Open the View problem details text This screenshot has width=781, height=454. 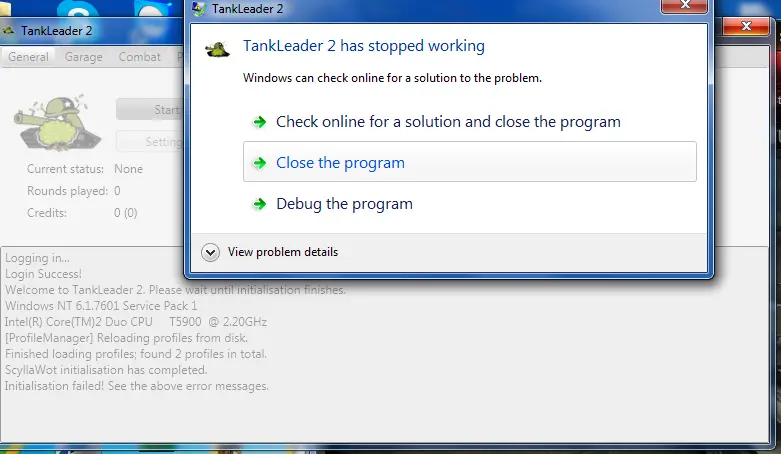pos(283,252)
